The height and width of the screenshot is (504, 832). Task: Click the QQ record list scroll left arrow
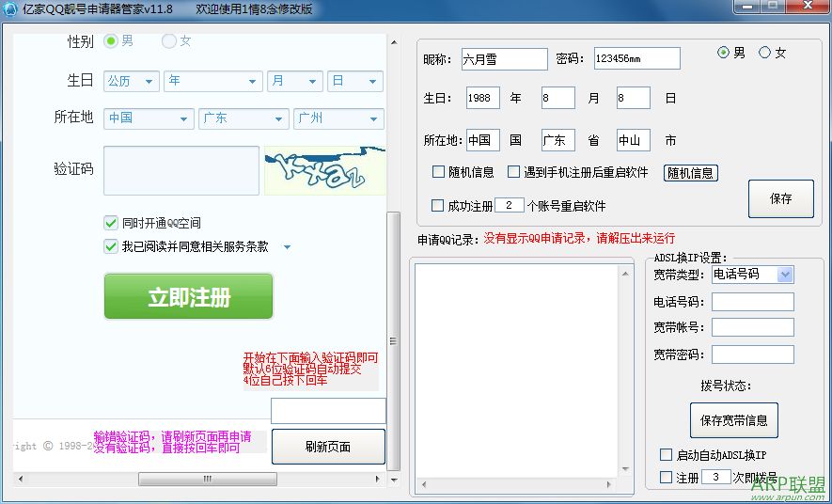pyautogui.click(x=423, y=484)
